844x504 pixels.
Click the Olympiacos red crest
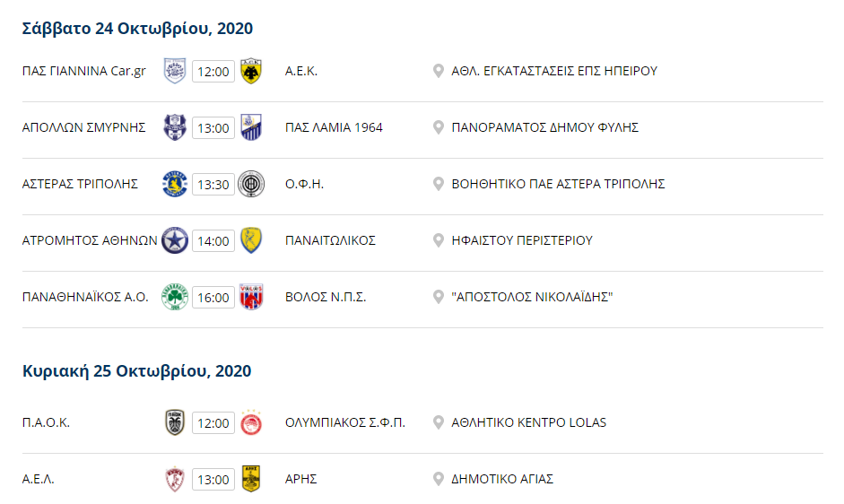tap(251, 422)
